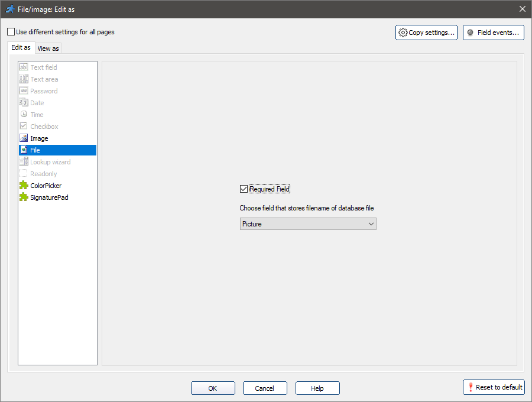
Task: Select the Edit as tab
Action: (21, 47)
